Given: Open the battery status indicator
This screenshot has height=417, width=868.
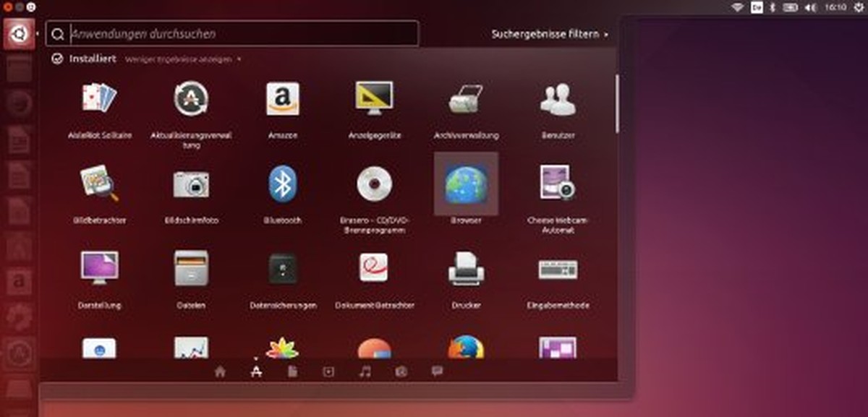Looking at the screenshot, I should click(x=791, y=7).
